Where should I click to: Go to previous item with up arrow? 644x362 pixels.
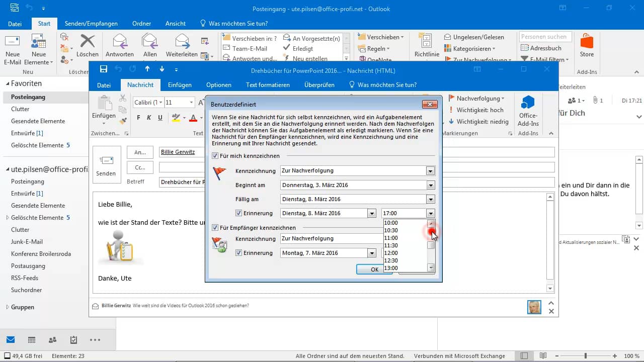pos(147,69)
